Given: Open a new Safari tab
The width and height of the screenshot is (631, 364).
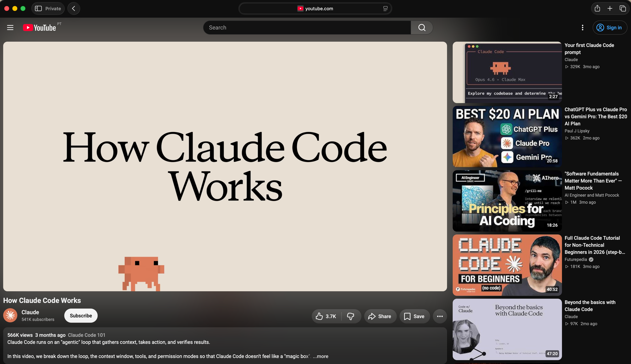Looking at the screenshot, I should [610, 8].
